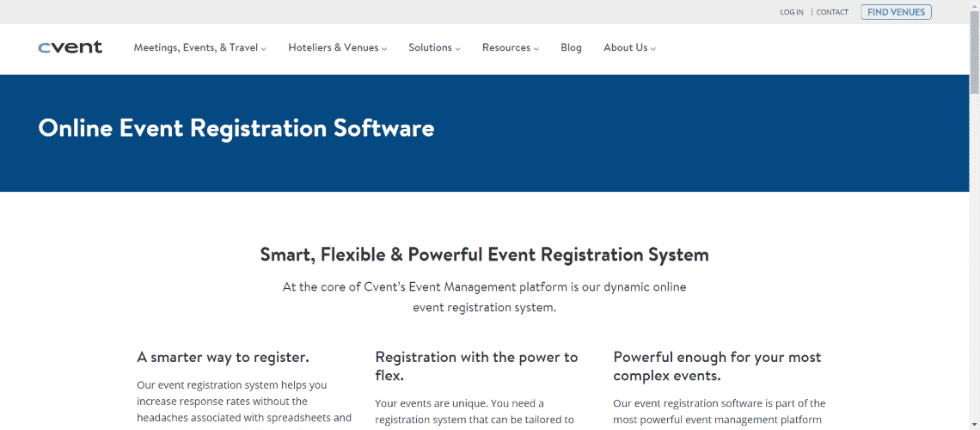Click the Cvent logo
Screen dimensions: 980x430
70,47
